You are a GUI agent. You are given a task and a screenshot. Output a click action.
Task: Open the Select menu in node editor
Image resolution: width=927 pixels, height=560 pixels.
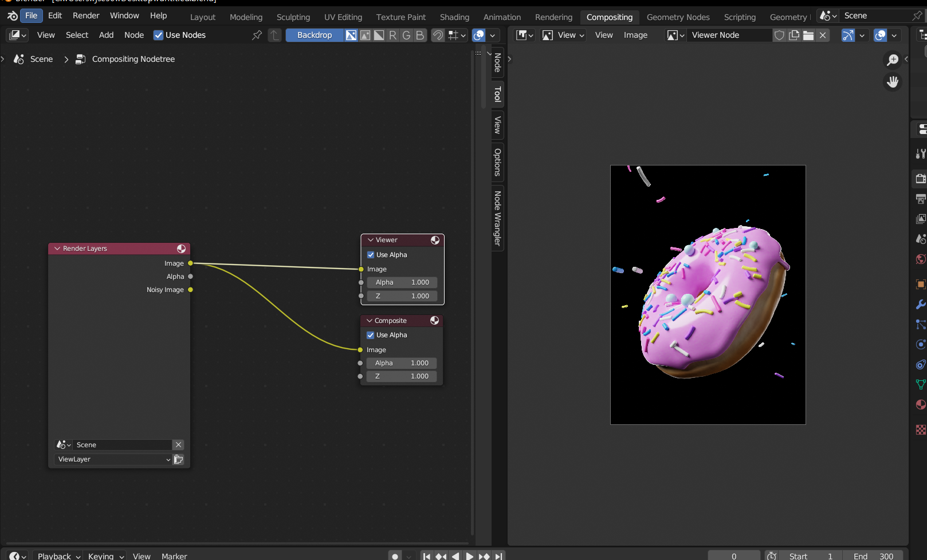coord(77,35)
